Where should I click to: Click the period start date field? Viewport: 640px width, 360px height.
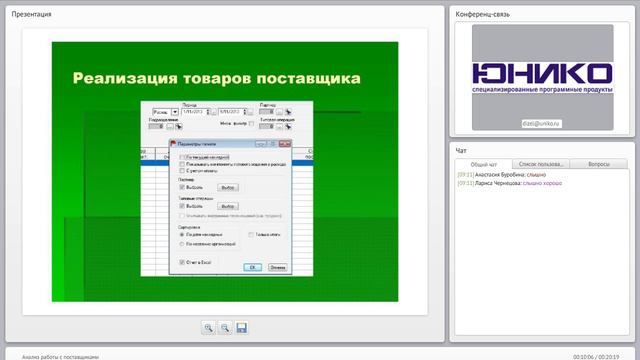coord(196,112)
